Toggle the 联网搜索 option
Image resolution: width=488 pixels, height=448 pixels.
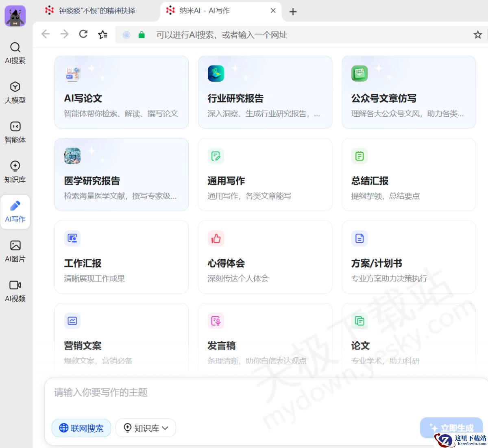pos(81,428)
